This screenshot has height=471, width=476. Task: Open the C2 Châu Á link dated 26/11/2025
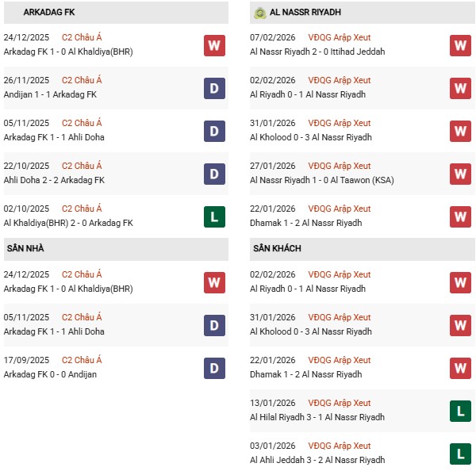click(x=82, y=80)
